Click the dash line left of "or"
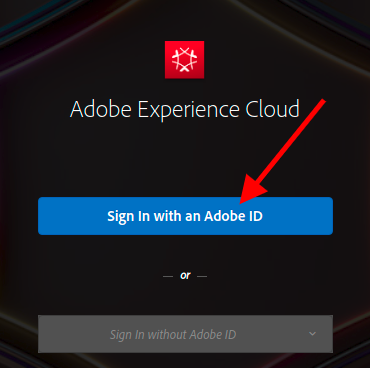370x368 pixels. click(168, 276)
